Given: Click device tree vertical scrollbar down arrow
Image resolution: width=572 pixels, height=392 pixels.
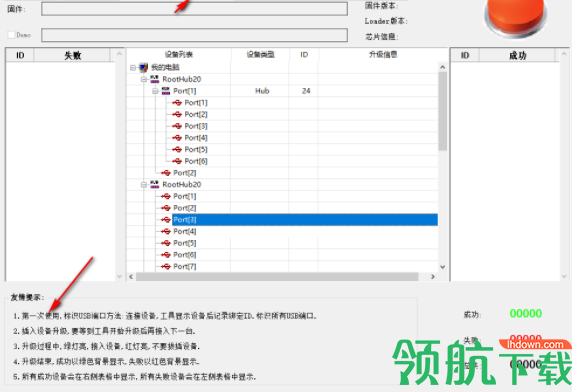Looking at the screenshot, I should coord(442,267).
